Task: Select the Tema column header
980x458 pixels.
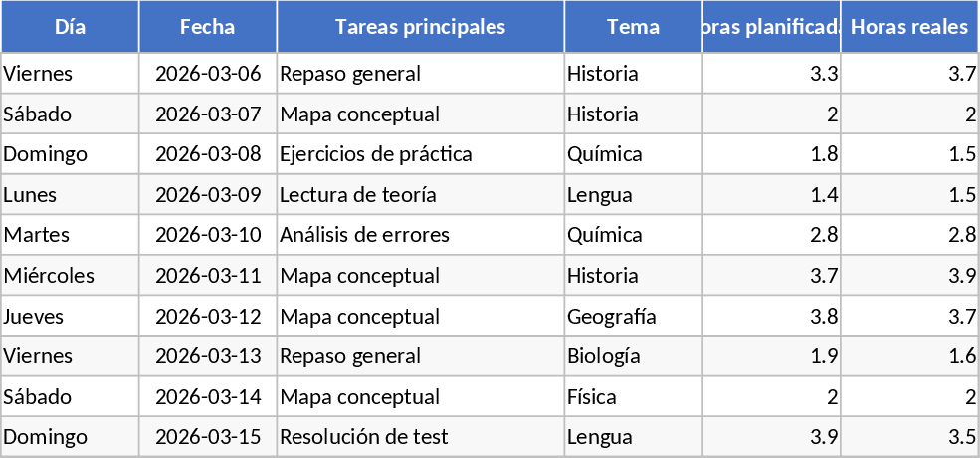Action: coord(633,27)
